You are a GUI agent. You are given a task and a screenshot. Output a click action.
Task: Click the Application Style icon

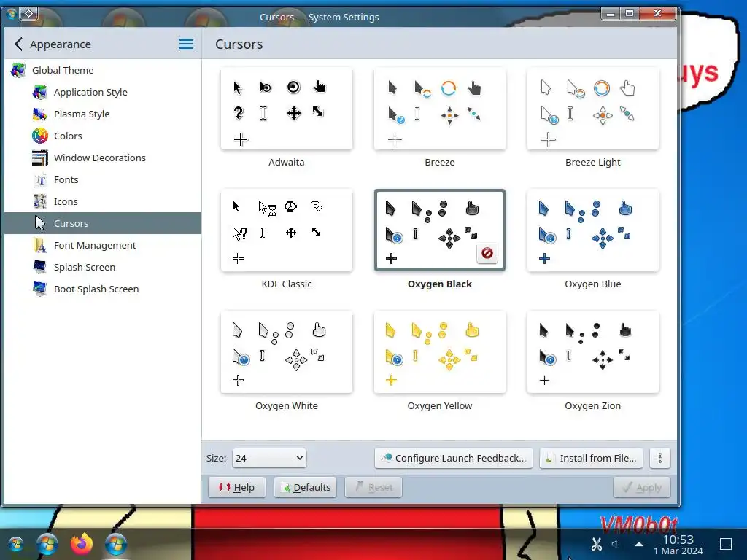point(40,93)
